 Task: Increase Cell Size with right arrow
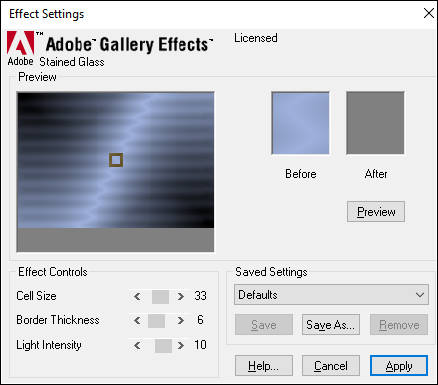(181, 296)
